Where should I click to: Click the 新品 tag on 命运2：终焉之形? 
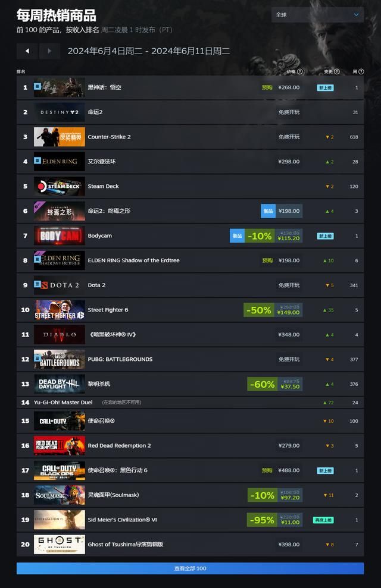(x=268, y=211)
